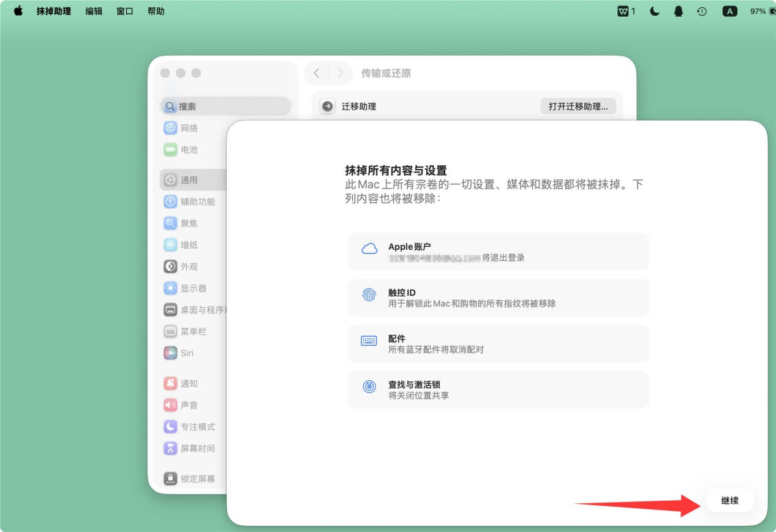Click 打开迁移助理 button
Image resolution: width=776 pixels, height=532 pixels.
(x=578, y=106)
